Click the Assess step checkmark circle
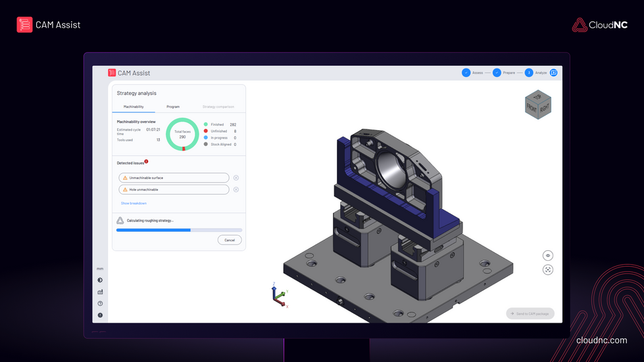The image size is (644, 362). [x=466, y=72]
